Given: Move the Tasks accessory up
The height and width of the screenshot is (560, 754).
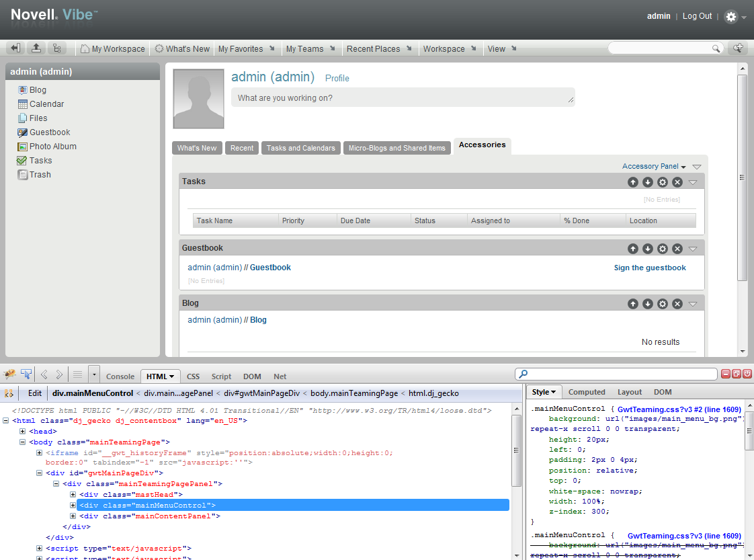Looking at the screenshot, I should tap(632, 182).
